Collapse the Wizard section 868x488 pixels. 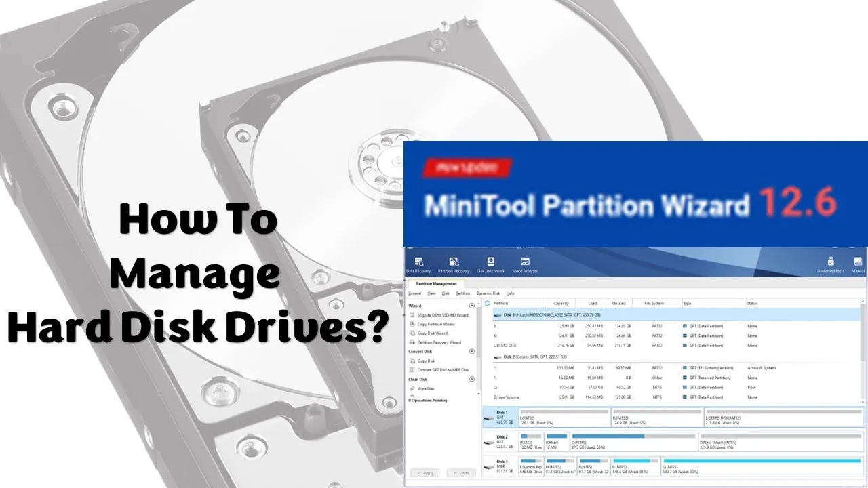[471, 306]
